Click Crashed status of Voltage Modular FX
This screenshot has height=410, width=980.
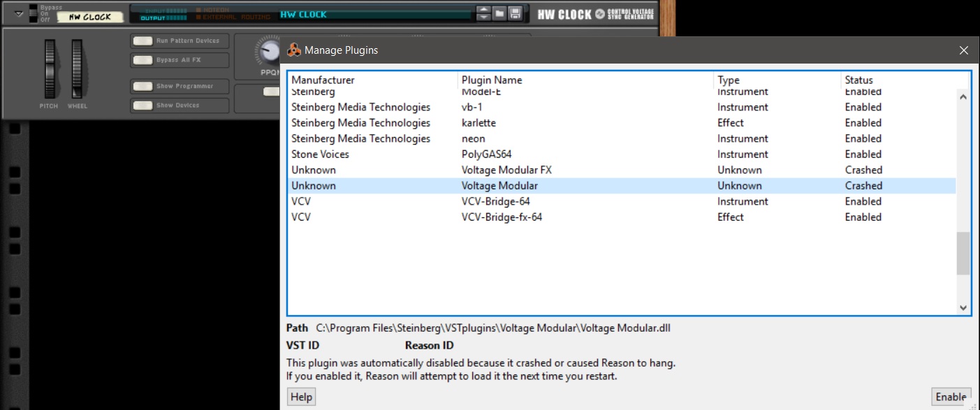tap(863, 170)
